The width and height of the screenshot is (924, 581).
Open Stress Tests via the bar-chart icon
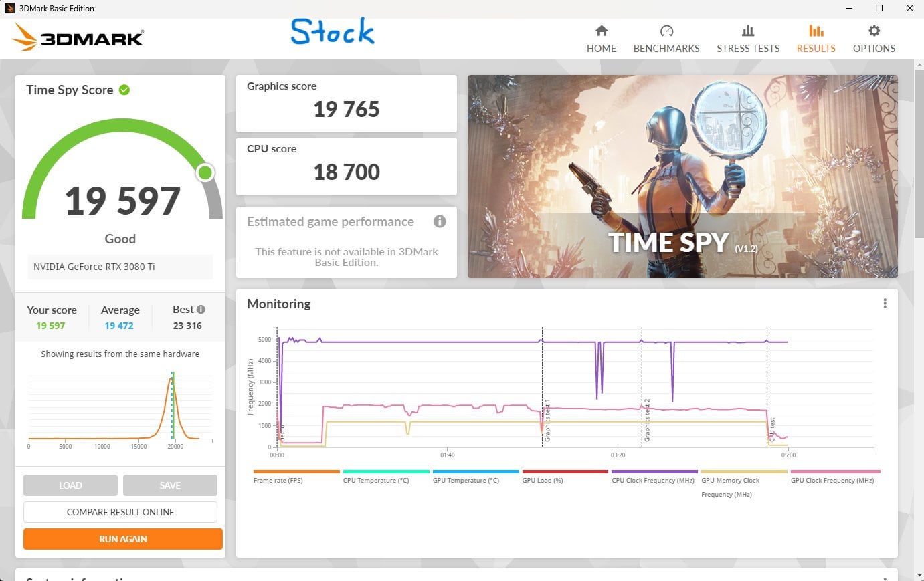(748, 31)
